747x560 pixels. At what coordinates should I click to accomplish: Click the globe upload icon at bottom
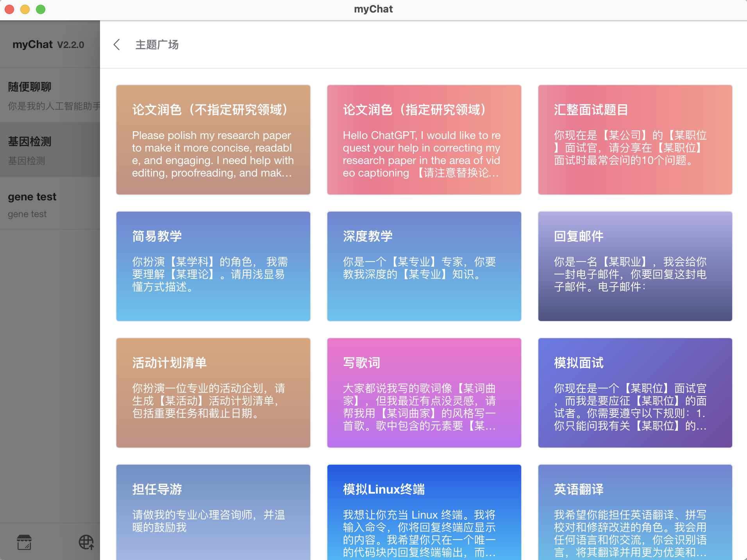coord(86,542)
